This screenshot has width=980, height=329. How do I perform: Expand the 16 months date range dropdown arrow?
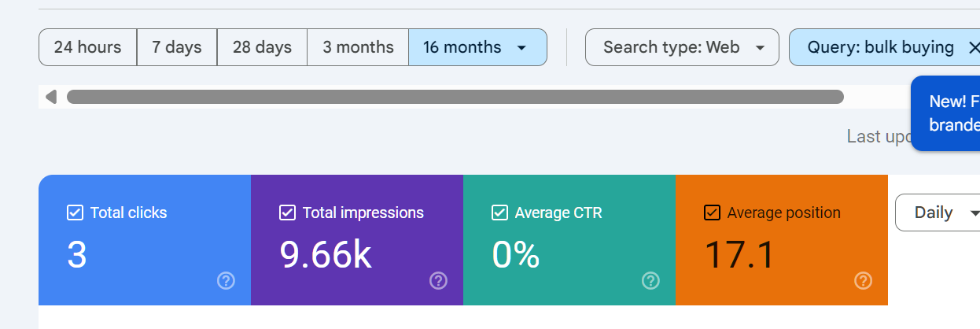(521, 48)
